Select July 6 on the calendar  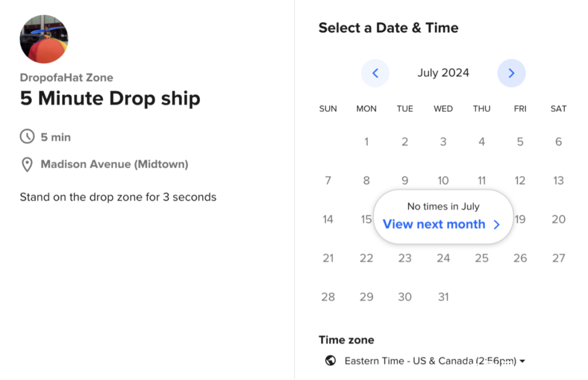(559, 142)
